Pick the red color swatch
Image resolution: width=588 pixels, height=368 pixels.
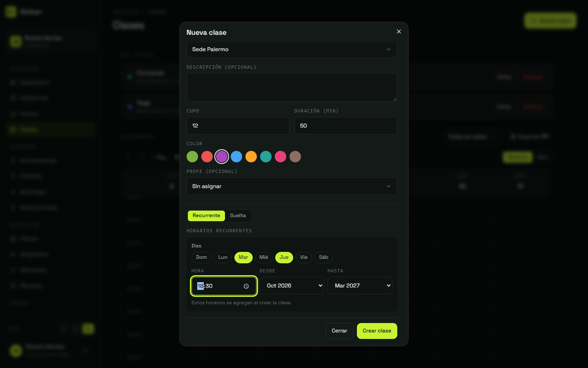click(207, 157)
